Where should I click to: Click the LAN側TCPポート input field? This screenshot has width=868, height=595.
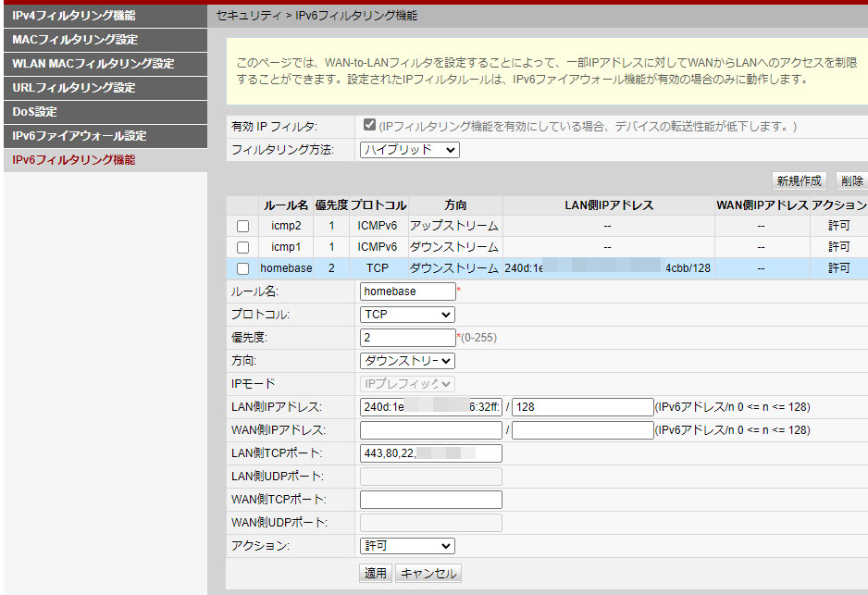430,453
